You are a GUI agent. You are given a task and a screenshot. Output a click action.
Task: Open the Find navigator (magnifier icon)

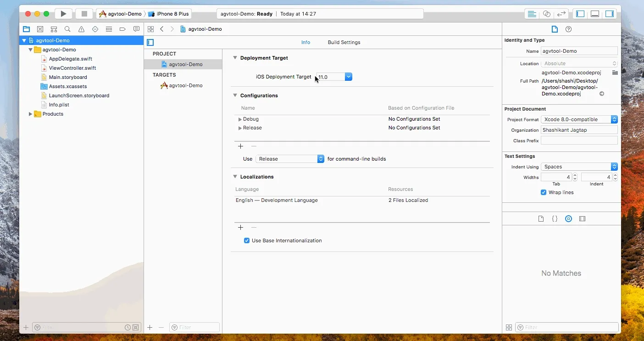[x=67, y=29]
